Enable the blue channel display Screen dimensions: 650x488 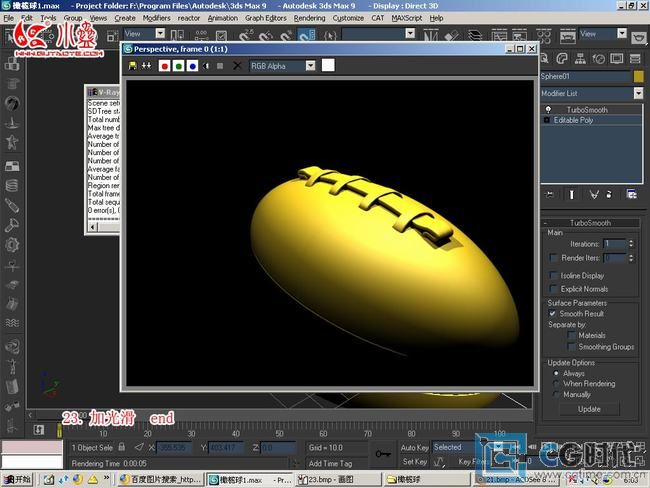192,66
